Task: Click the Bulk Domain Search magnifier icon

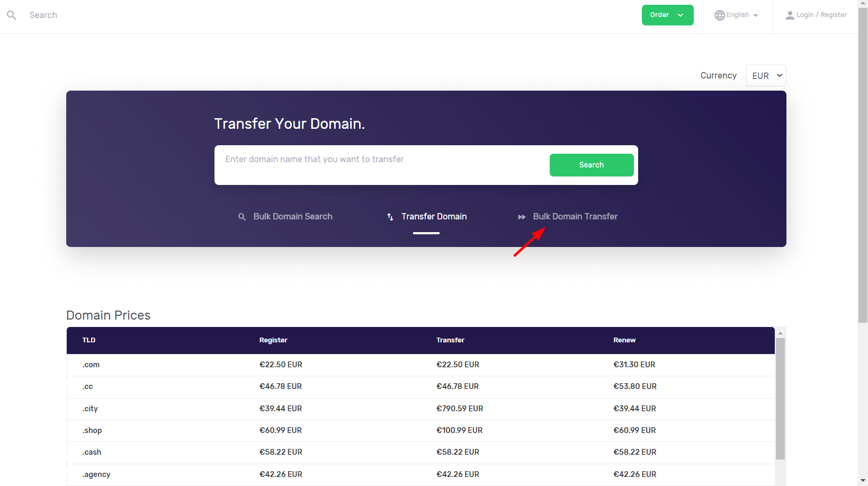Action: click(x=241, y=217)
